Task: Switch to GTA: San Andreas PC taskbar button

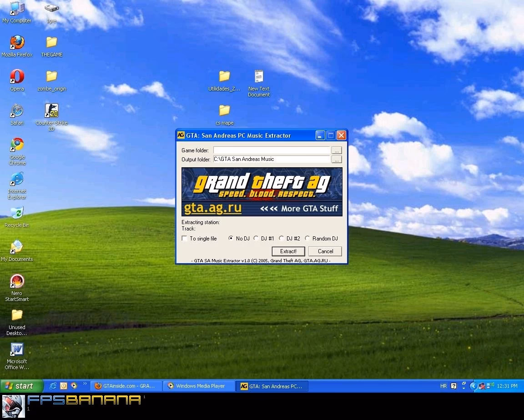Action: click(272, 386)
